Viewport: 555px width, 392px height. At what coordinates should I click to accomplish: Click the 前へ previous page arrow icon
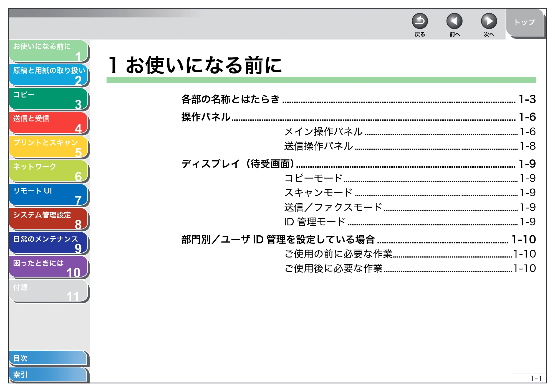454,21
